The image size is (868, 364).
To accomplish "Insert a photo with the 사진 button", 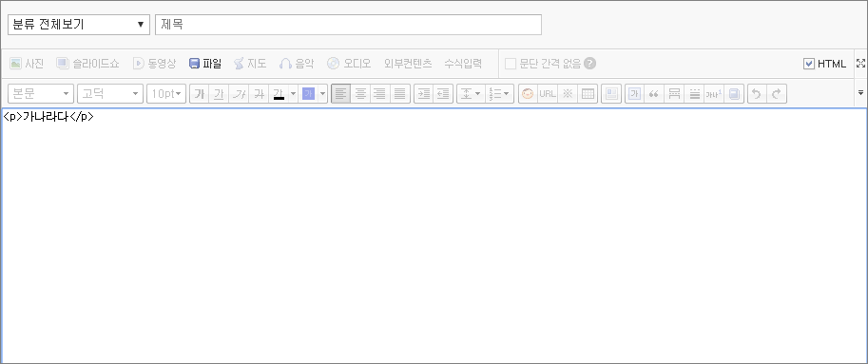I will pos(27,64).
